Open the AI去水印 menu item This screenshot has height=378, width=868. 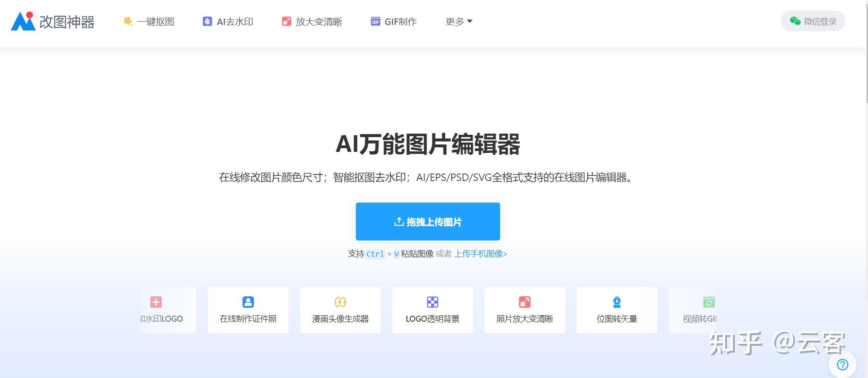pos(235,22)
